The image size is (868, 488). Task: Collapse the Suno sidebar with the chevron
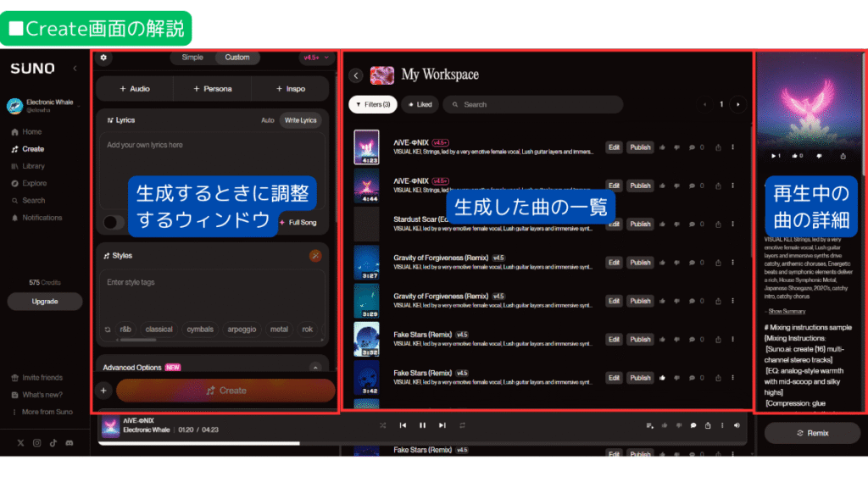[x=75, y=69]
